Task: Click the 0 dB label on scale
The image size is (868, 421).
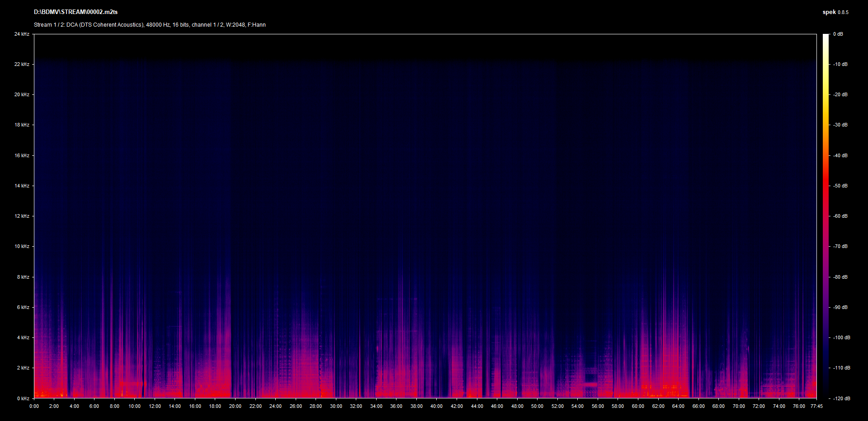Action: [838, 34]
